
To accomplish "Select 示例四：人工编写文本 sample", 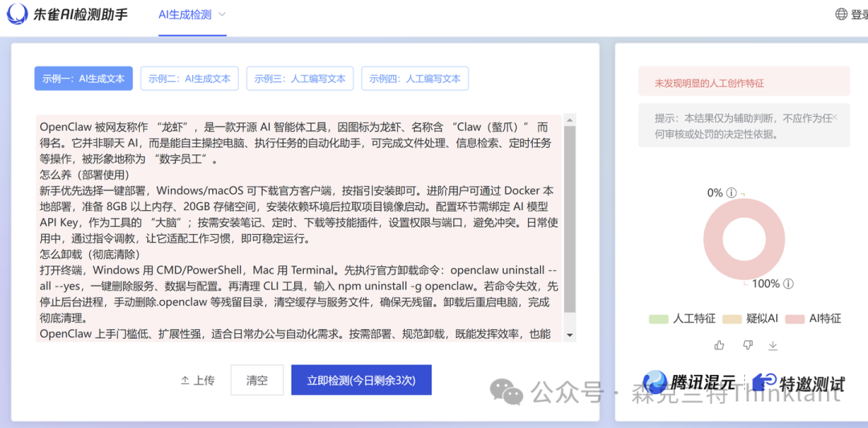I will 416,79.
